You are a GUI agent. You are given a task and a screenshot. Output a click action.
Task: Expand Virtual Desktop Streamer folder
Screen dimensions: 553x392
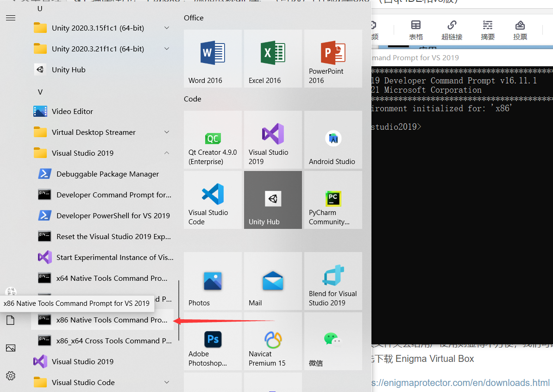(102, 133)
